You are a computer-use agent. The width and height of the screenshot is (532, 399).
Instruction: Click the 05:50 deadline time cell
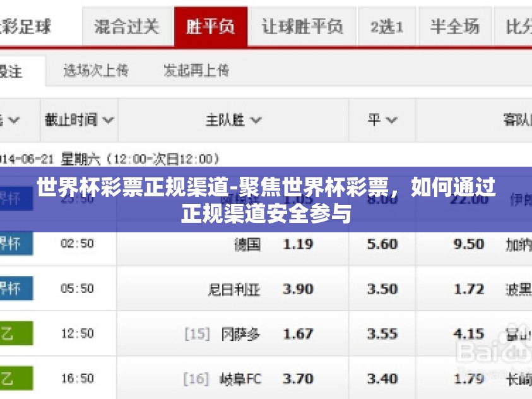(x=78, y=289)
